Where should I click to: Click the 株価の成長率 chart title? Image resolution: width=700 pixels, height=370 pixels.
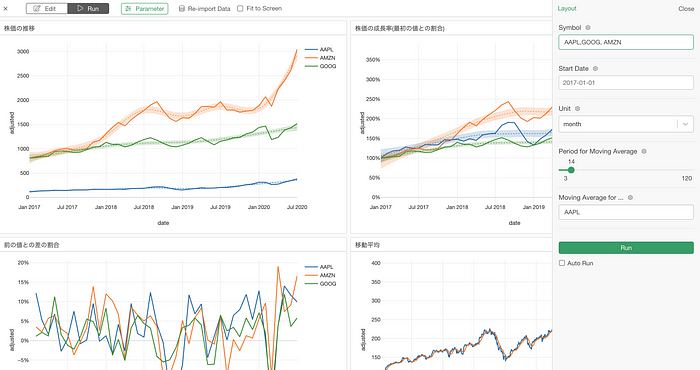tap(400, 29)
